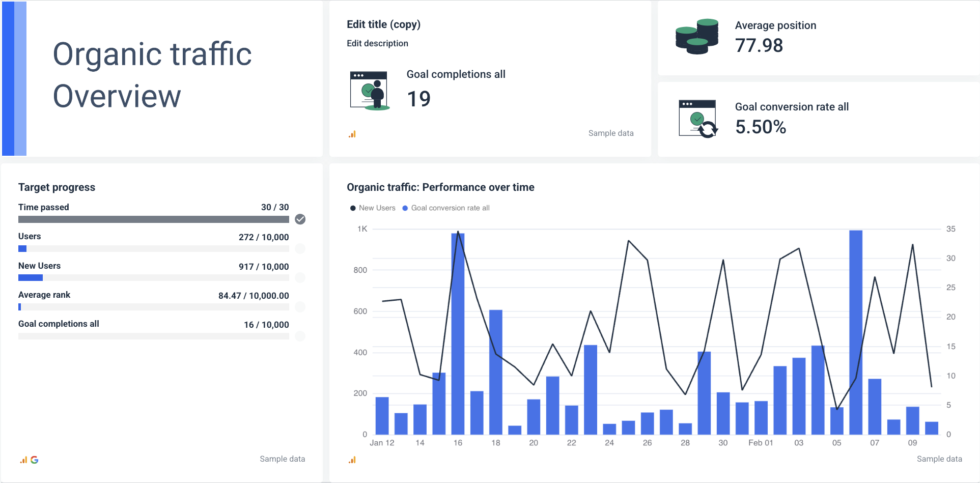The image size is (980, 483).
Task: Click the 'Goal conversion rate all' card label
Action: (792, 107)
